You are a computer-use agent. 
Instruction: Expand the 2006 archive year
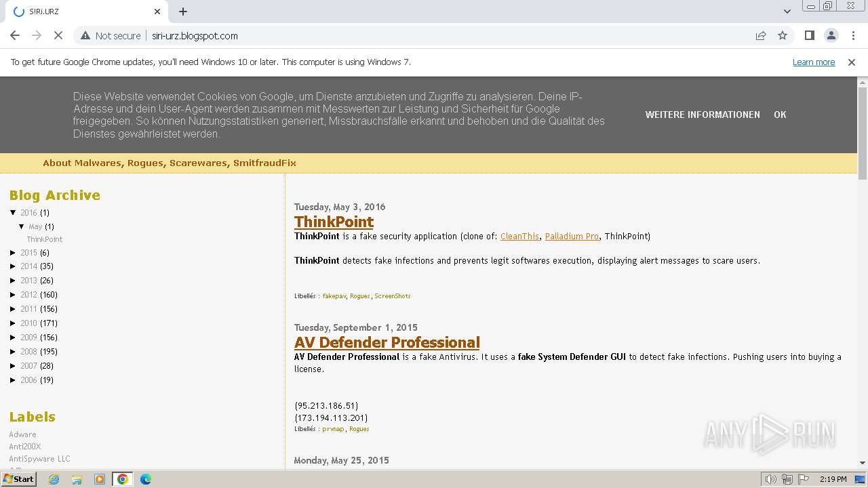pos(13,380)
